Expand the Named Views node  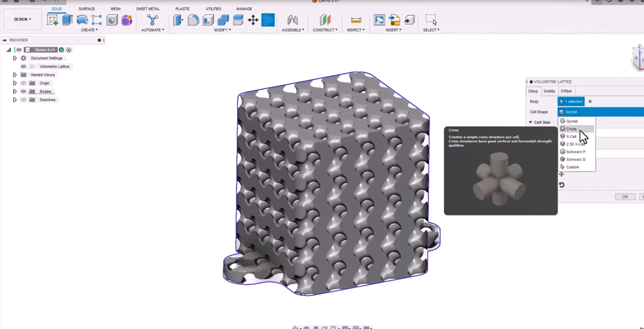click(15, 75)
